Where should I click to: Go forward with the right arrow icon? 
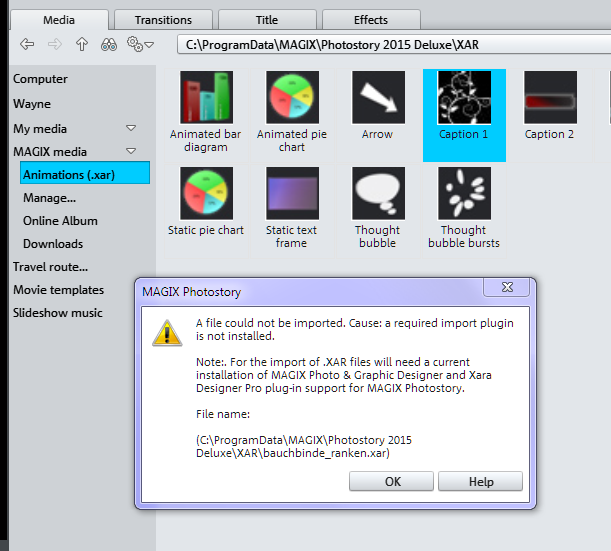[55, 44]
